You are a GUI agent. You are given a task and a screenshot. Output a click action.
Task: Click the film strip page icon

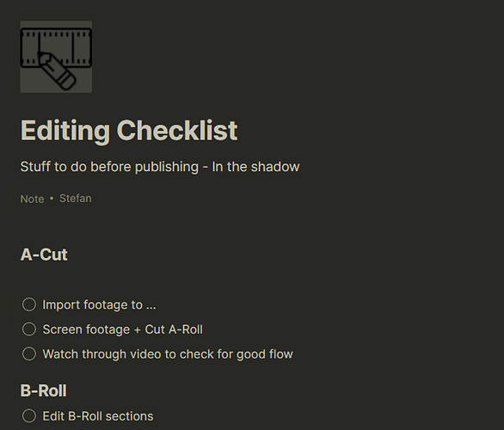[56, 57]
